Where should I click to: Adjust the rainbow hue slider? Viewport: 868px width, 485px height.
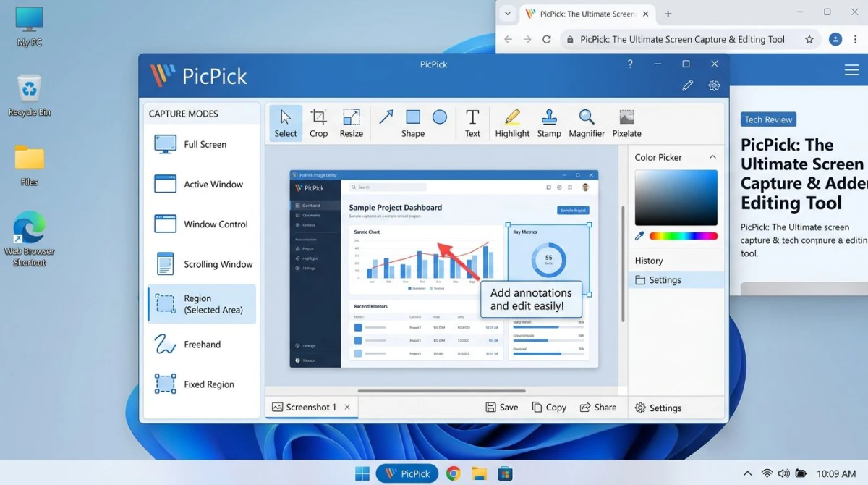[684, 236]
